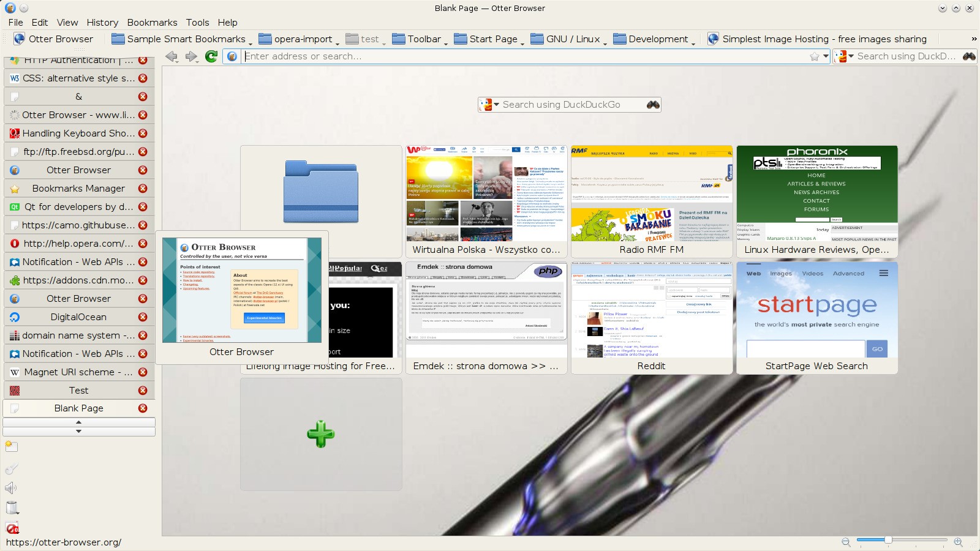Click the green Reload page icon
Image resolution: width=980 pixels, height=551 pixels.
tap(211, 56)
